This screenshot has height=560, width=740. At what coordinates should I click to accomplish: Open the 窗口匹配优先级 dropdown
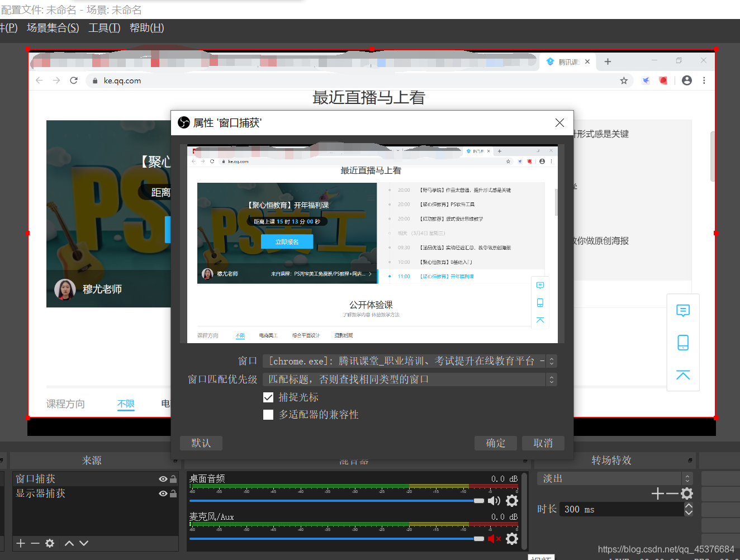click(410, 379)
